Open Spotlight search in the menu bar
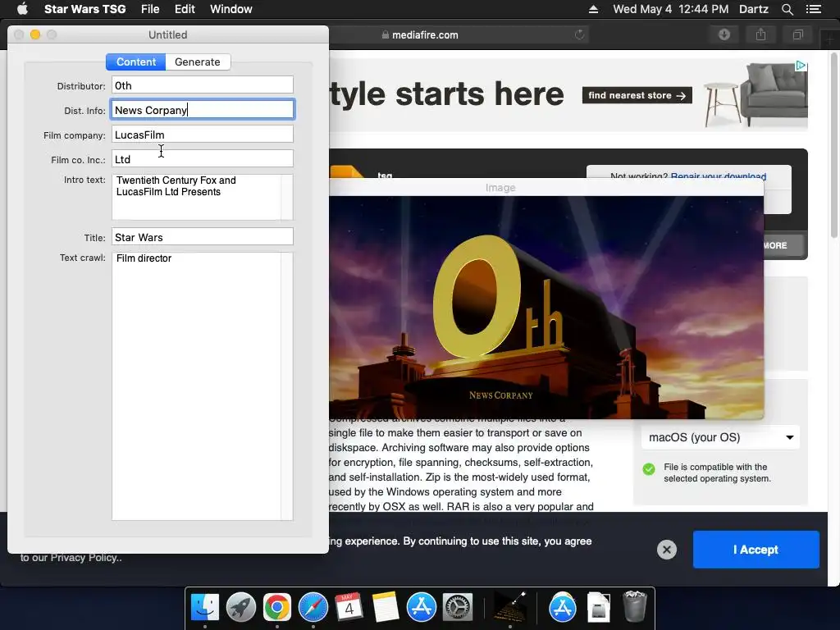 tap(787, 9)
